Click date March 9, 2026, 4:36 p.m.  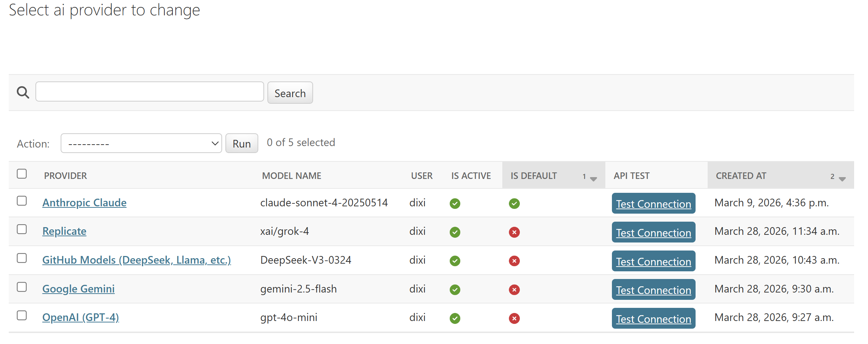pyautogui.click(x=772, y=203)
